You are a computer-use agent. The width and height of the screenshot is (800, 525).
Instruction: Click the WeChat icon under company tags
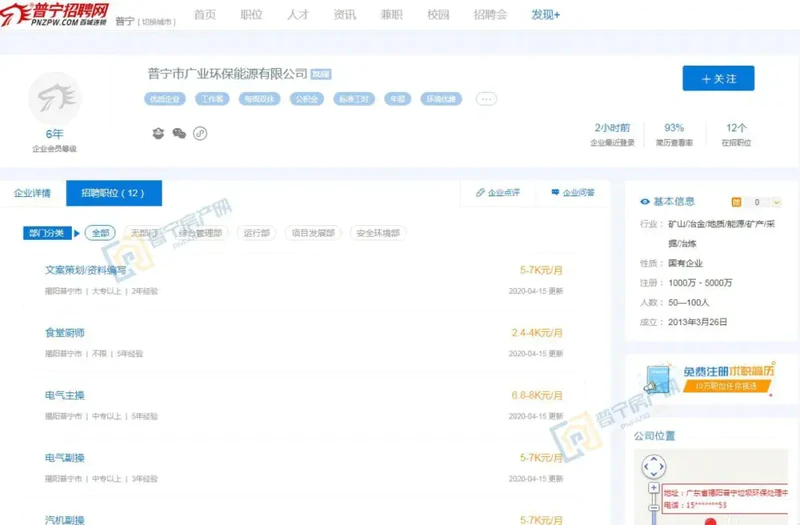coord(179,133)
